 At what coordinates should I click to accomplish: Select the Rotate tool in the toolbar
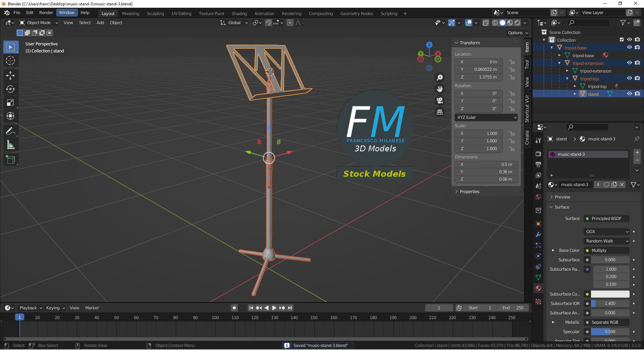point(10,89)
